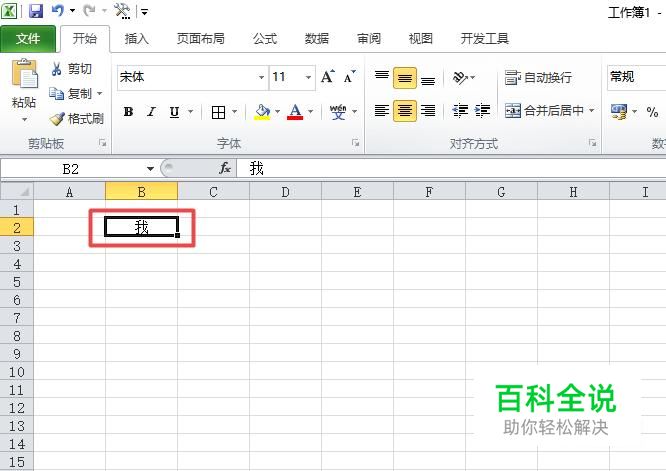Toggle Align Text Left
The image size is (666, 471).
[x=382, y=111]
